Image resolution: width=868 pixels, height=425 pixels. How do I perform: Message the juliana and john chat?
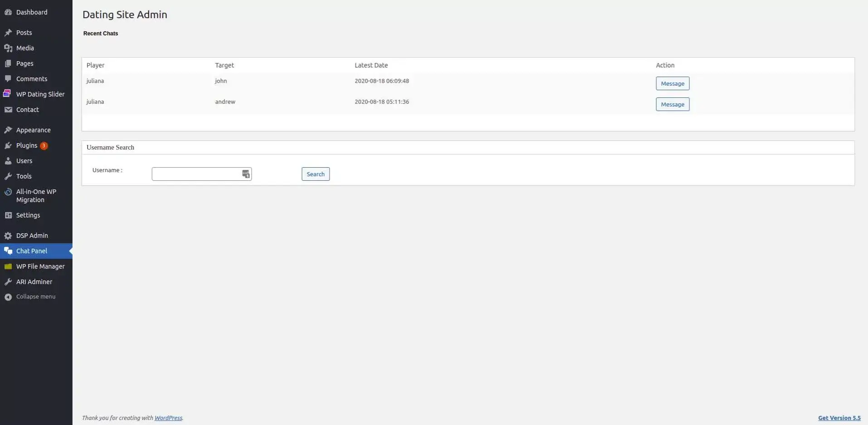672,83
